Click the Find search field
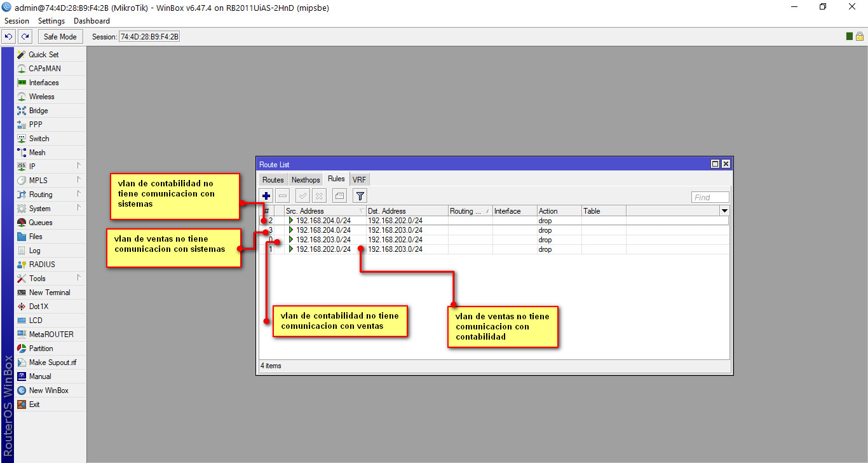The height and width of the screenshot is (463, 868). 710,197
